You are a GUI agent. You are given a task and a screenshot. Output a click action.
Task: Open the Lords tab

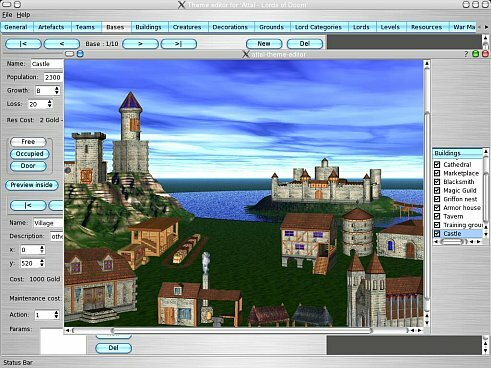coord(361,27)
